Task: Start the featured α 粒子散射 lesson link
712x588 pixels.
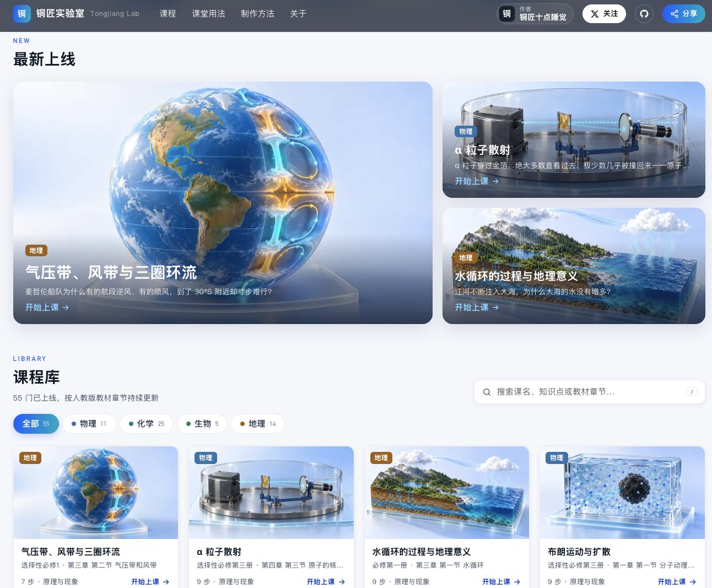Action: [x=477, y=181]
